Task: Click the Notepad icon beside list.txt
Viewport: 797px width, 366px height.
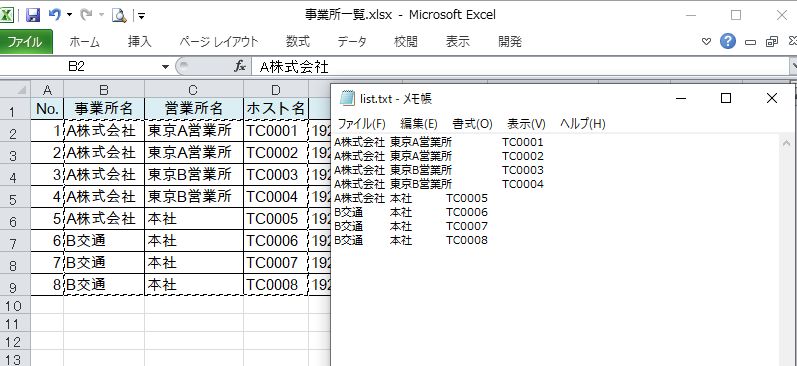Action: click(x=347, y=98)
